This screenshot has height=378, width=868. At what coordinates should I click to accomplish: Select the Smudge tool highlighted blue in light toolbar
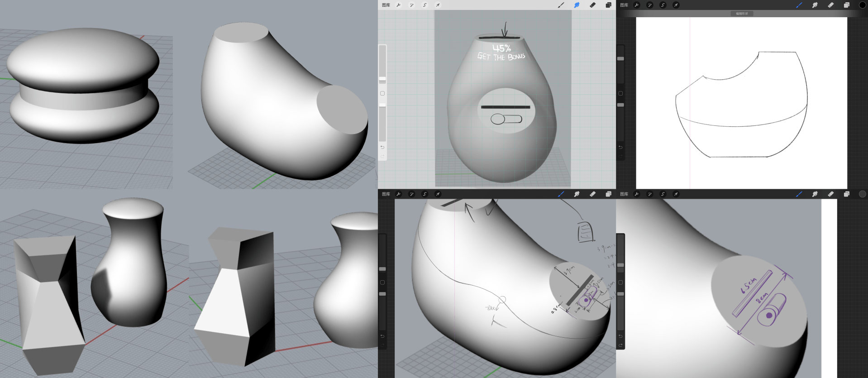pos(577,5)
